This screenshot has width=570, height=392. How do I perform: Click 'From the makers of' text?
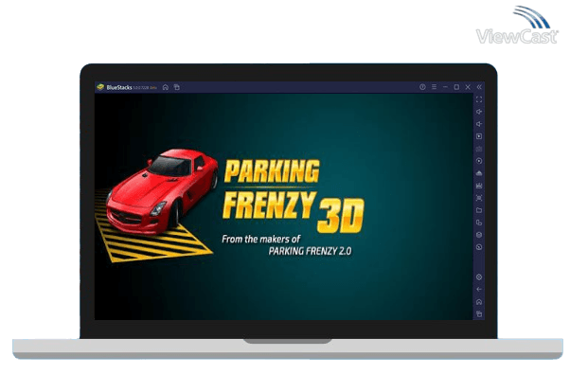tap(261, 240)
